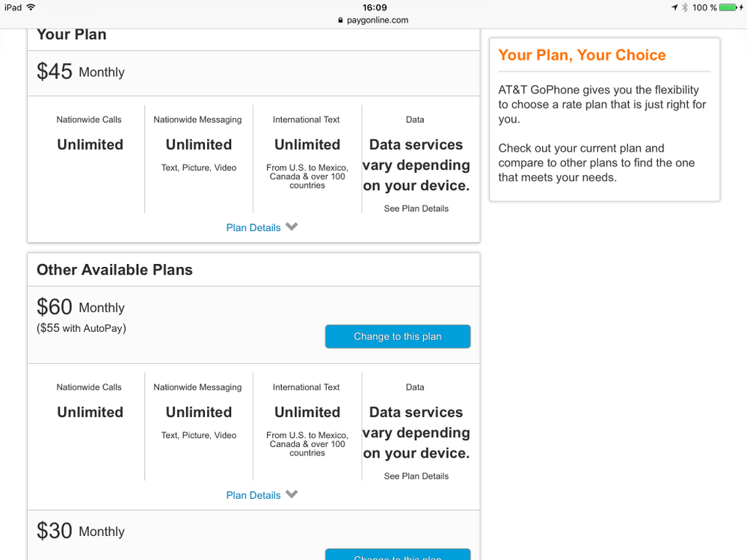Expand chevron arrow under the $45 plan
Viewport: 747px width, 560px height.
292,227
